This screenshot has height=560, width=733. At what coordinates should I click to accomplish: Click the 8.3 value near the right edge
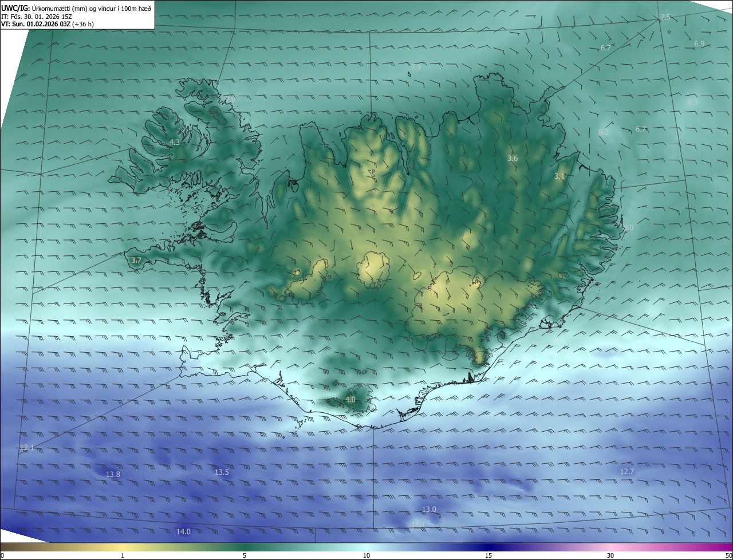pos(692,102)
